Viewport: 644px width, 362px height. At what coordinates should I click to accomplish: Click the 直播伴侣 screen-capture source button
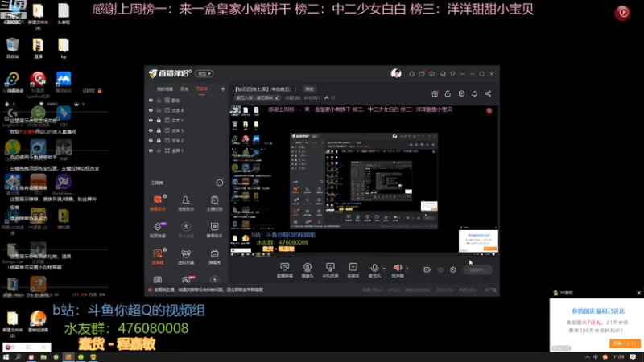285,270
